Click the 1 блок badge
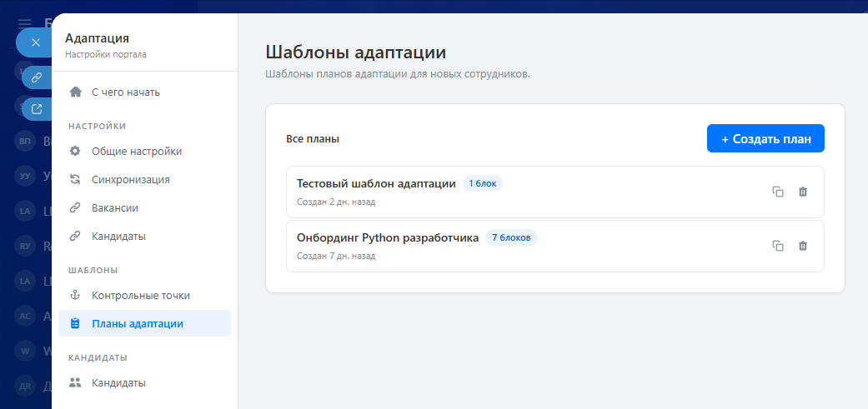 tap(483, 183)
